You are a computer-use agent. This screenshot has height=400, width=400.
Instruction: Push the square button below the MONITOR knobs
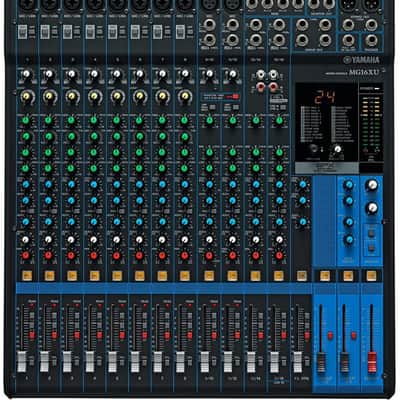point(371,233)
